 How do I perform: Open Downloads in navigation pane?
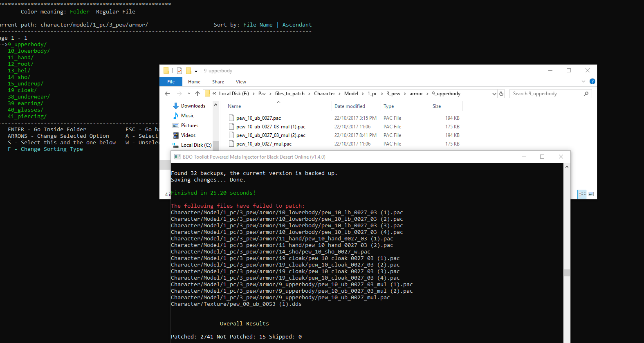click(x=193, y=106)
